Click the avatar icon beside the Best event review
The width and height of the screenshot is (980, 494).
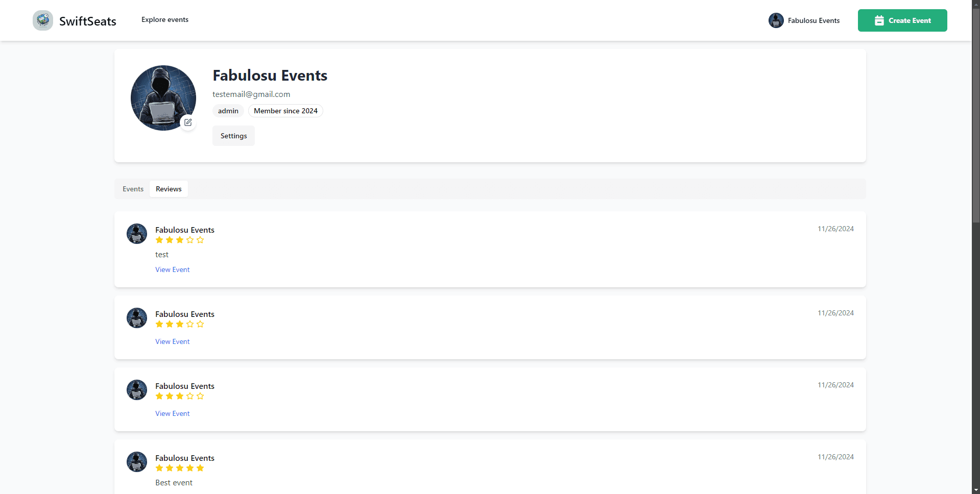[x=136, y=461]
